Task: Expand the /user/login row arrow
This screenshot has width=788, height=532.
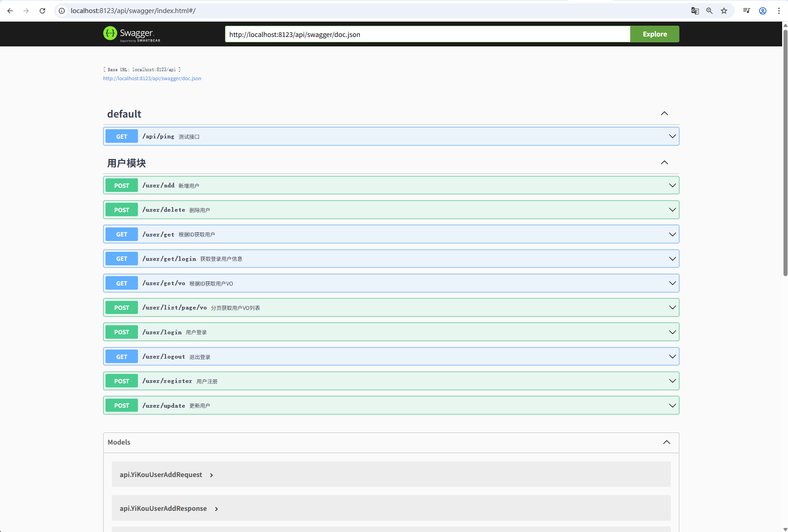Action: (672, 332)
